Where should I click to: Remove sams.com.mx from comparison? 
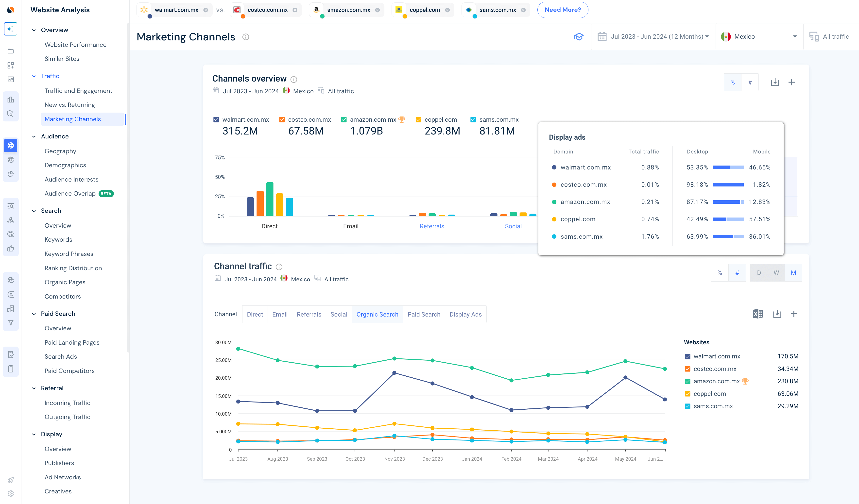(523, 10)
